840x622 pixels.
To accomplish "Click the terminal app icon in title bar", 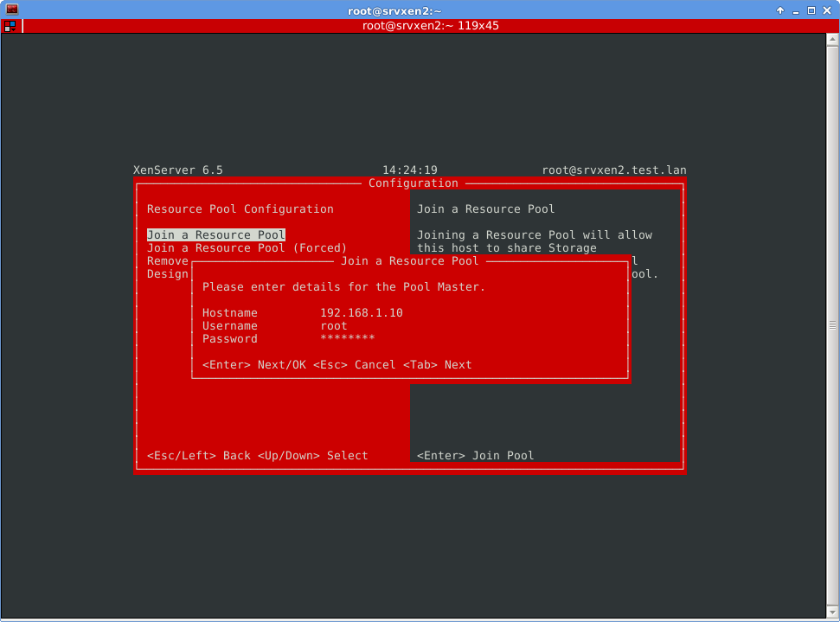I will click(x=12, y=10).
